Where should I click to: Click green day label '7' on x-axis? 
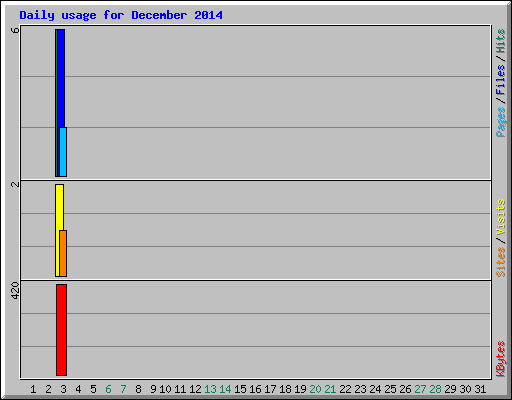123,389
